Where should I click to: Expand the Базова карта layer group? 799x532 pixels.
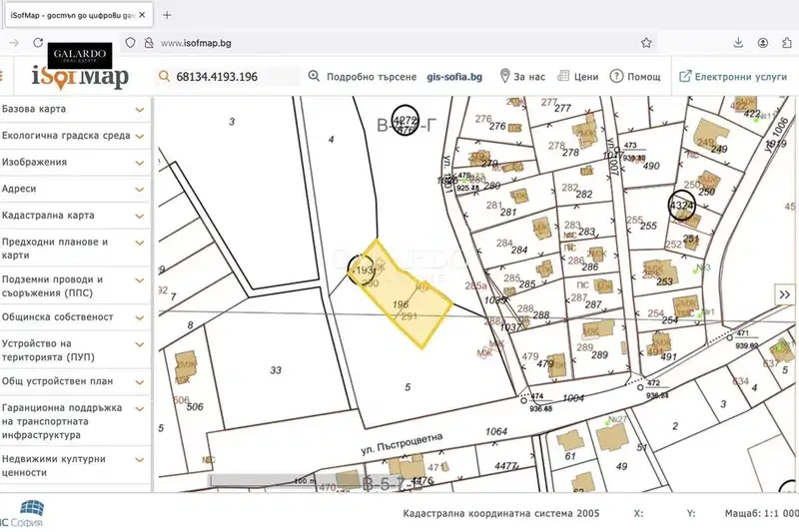74,109
